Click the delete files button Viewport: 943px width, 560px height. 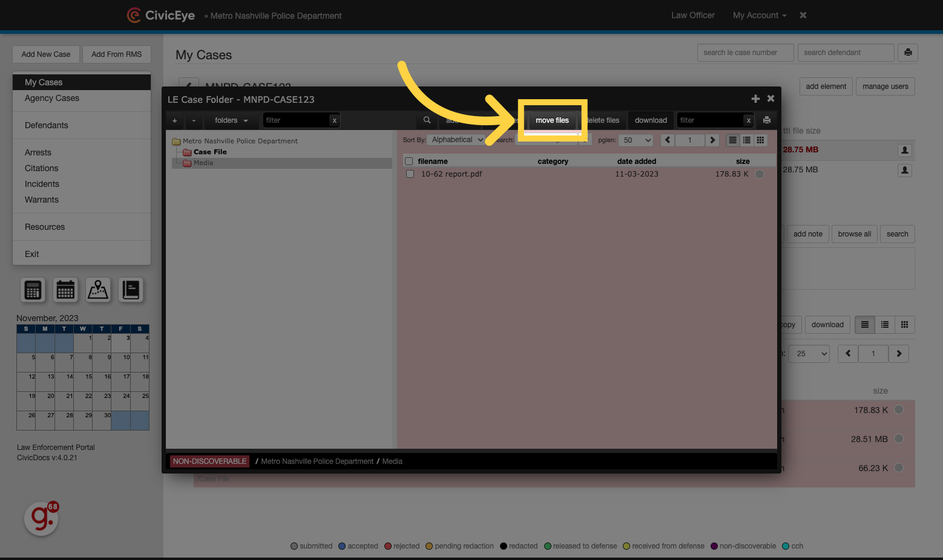[603, 120]
